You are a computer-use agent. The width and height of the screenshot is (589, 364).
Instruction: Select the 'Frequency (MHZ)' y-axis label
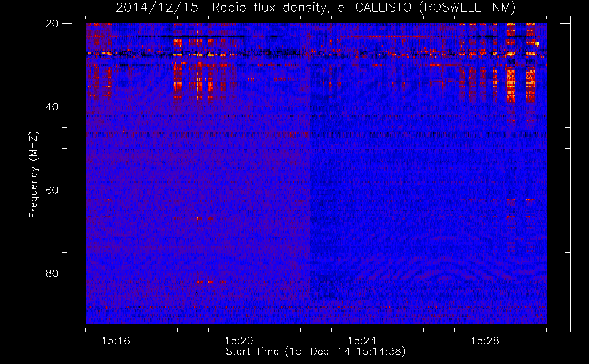coord(33,175)
